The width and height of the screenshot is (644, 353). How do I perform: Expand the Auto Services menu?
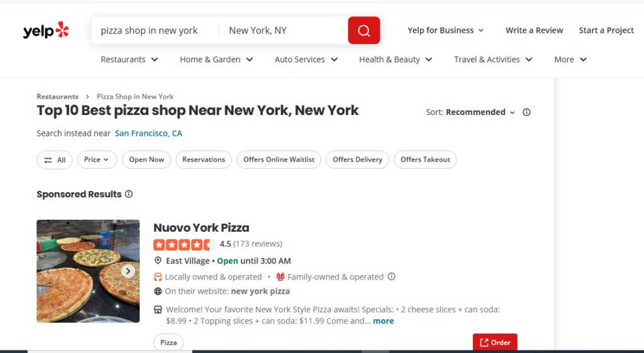[x=306, y=60]
